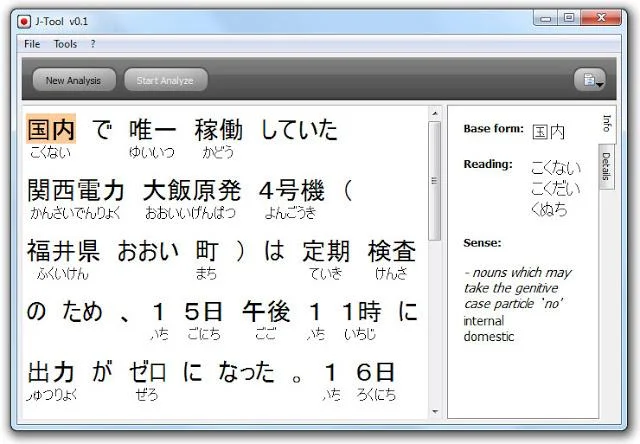Select the word 検査
Image resolution: width=640 pixels, height=444 pixels.
coord(392,251)
